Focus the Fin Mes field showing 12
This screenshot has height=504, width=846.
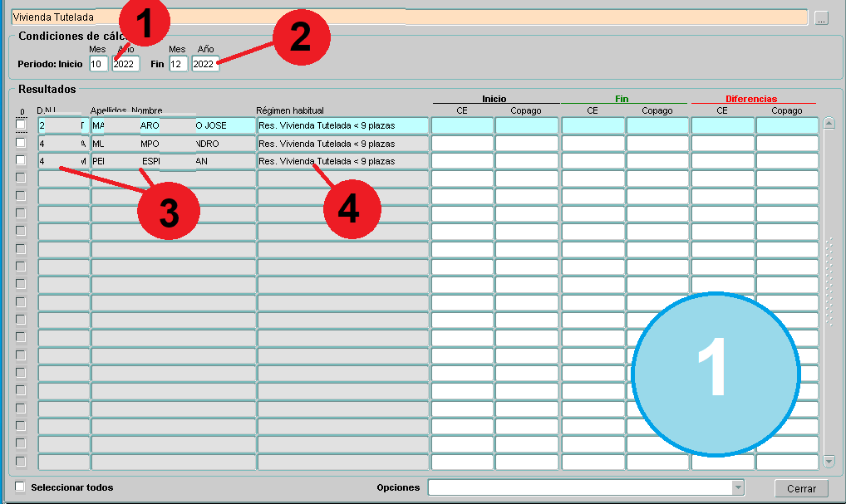178,64
